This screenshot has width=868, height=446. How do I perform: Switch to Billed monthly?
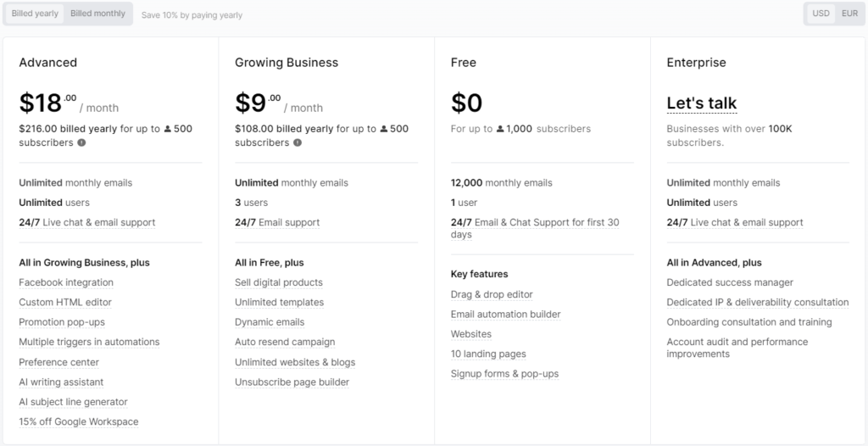98,14
